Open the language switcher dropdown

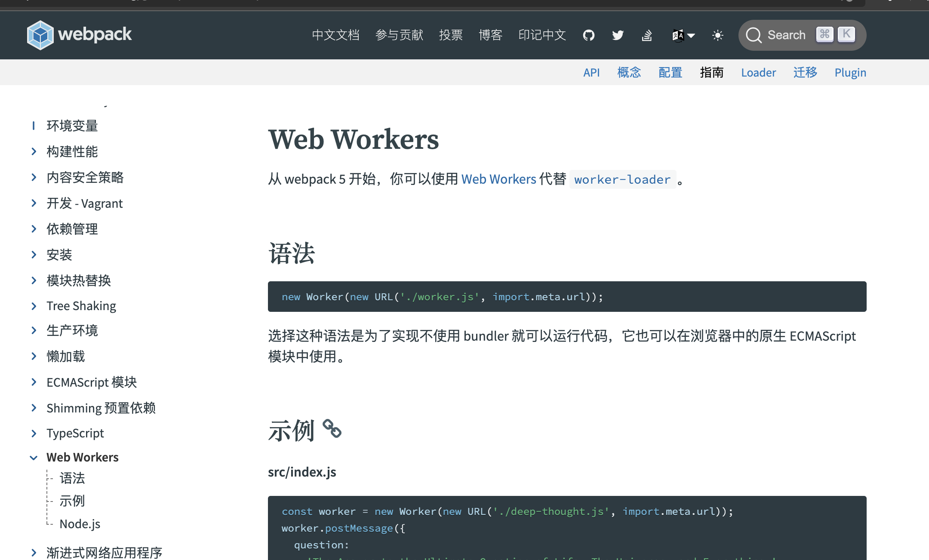pos(683,35)
